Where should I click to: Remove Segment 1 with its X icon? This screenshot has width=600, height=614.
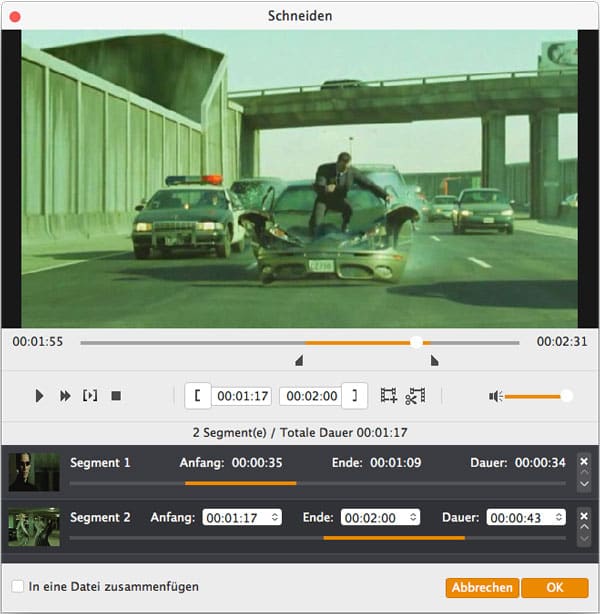pyautogui.click(x=584, y=461)
